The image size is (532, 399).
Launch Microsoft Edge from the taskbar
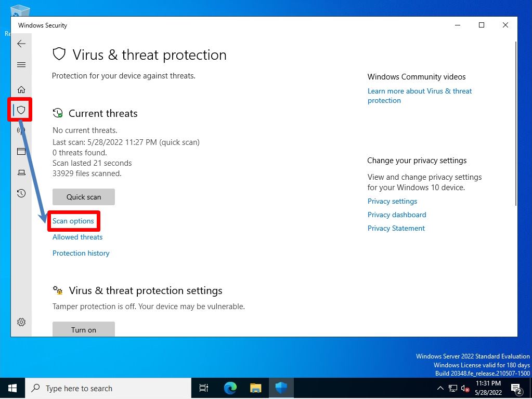coord(230,388)
